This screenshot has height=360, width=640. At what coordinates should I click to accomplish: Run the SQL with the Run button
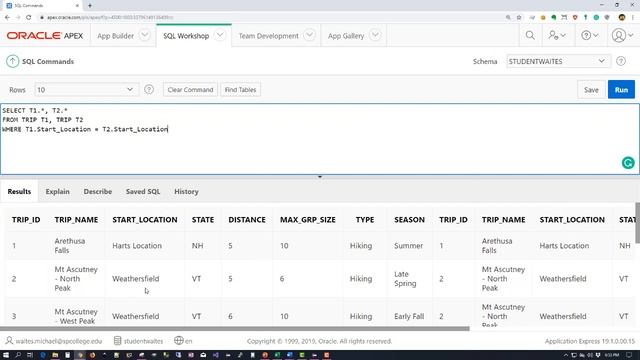click(621, 90)
